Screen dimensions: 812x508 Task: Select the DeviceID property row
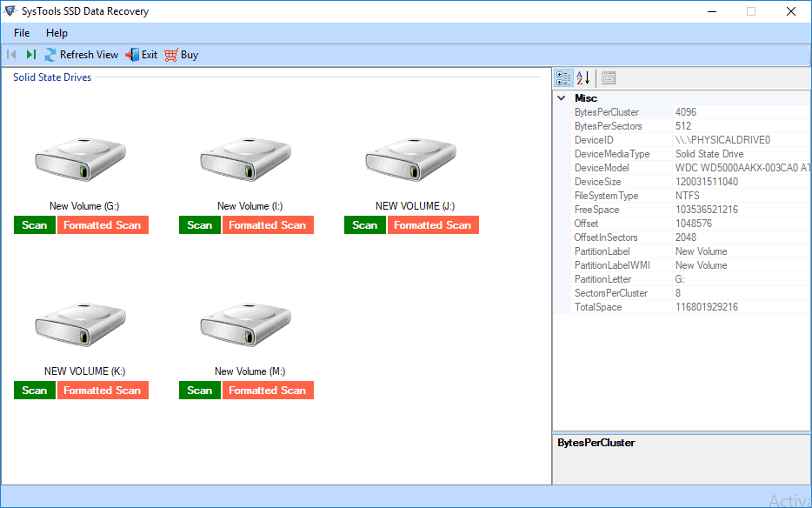pos(691,140)
